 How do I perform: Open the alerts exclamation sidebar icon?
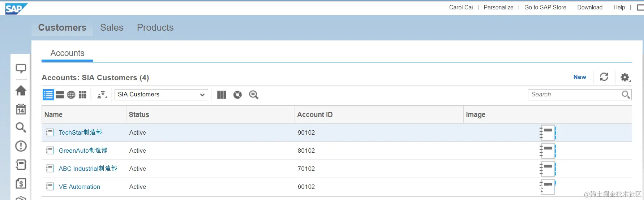21,146
